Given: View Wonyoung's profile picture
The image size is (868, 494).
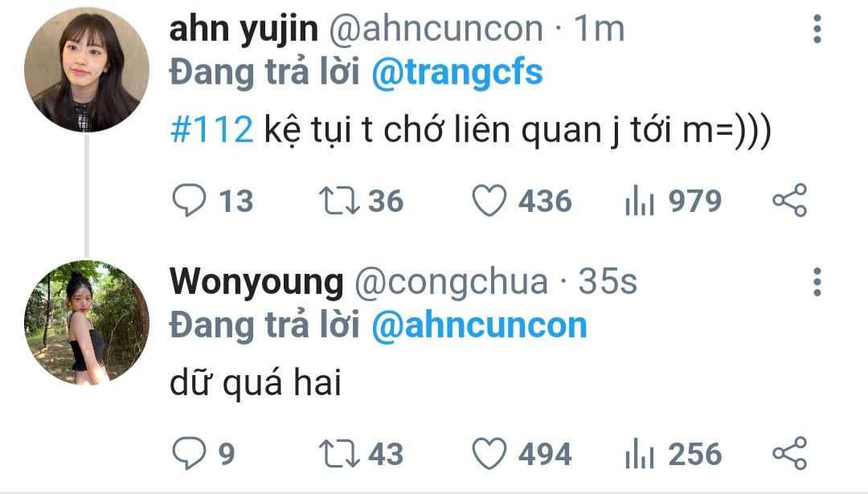Looking at the screenshot, I should pyautogui.click(x=86, y=323).
